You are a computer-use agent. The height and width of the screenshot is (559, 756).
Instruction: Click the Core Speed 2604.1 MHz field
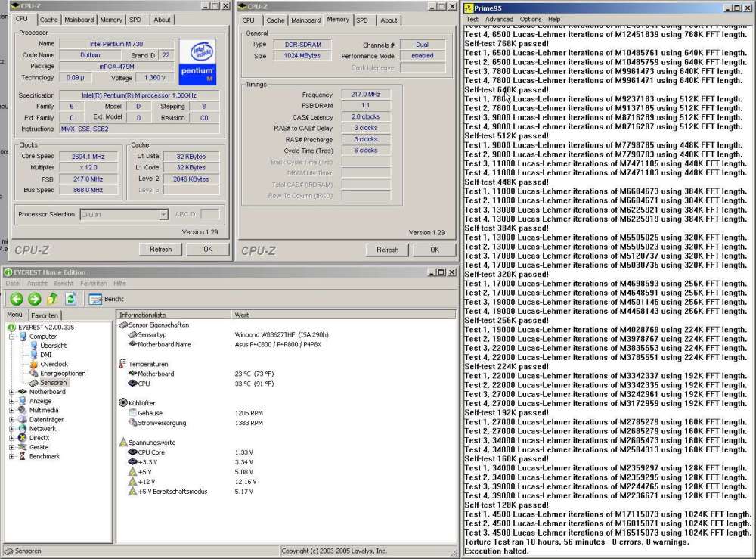(88, 157)
